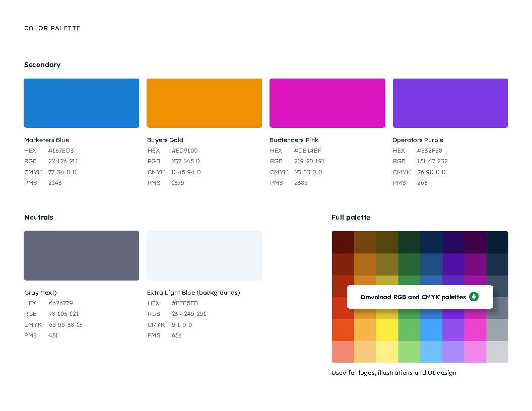The height and width of the screenshot is (411, 532).
Task: Click hex value #167ED3
Action: pyautogui.click(x=61, y=151)
